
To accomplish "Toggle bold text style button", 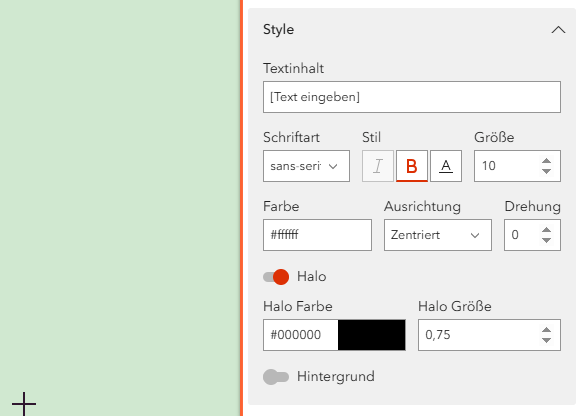I will click(412, 166).
